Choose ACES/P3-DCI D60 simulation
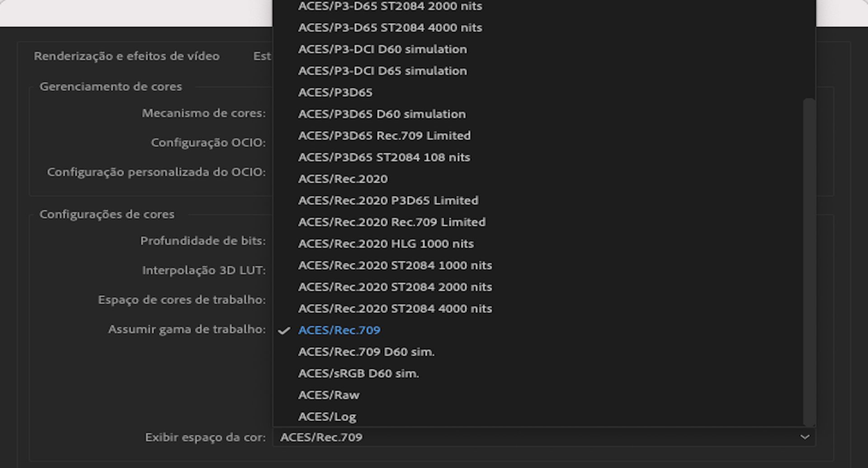The image size is (868, 468). tap(382, 49)
